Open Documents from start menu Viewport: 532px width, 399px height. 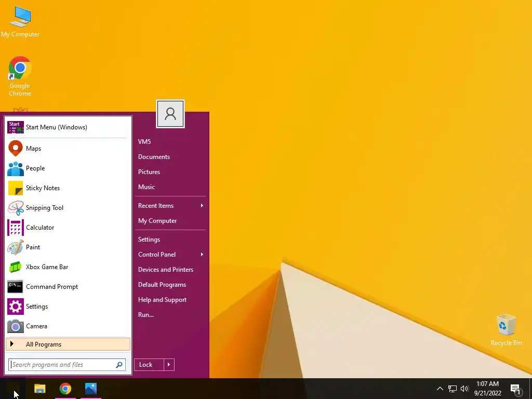pos(154,157)
